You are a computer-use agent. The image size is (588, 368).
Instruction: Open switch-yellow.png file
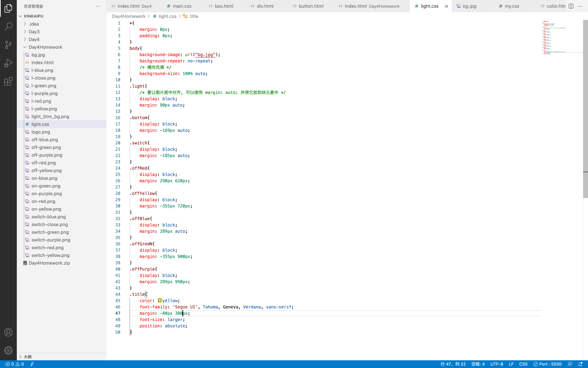[50, 255]
